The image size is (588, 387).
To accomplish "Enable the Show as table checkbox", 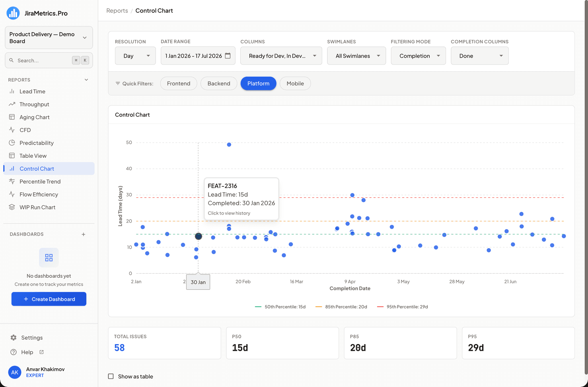I will 111,376.
